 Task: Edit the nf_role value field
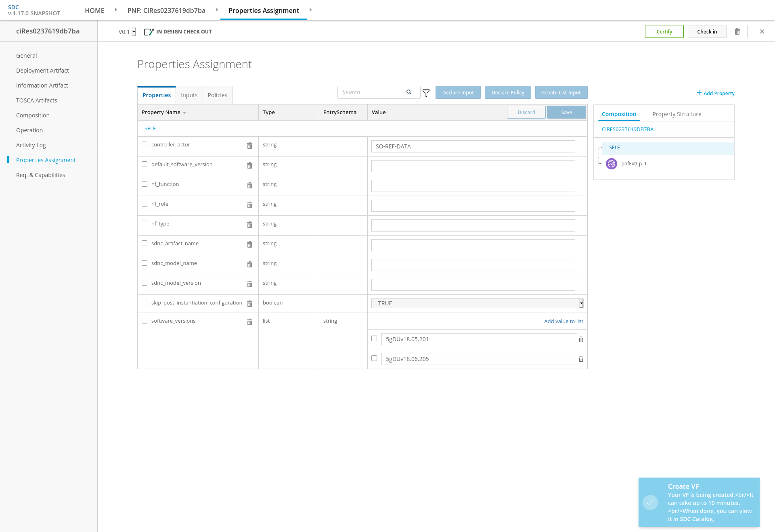click(x=473, y=206)
